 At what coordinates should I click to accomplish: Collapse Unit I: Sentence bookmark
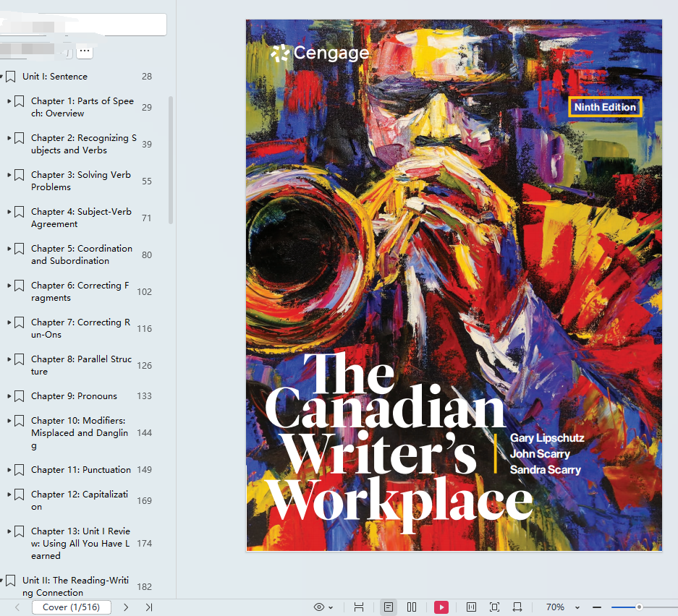[1, 77]
